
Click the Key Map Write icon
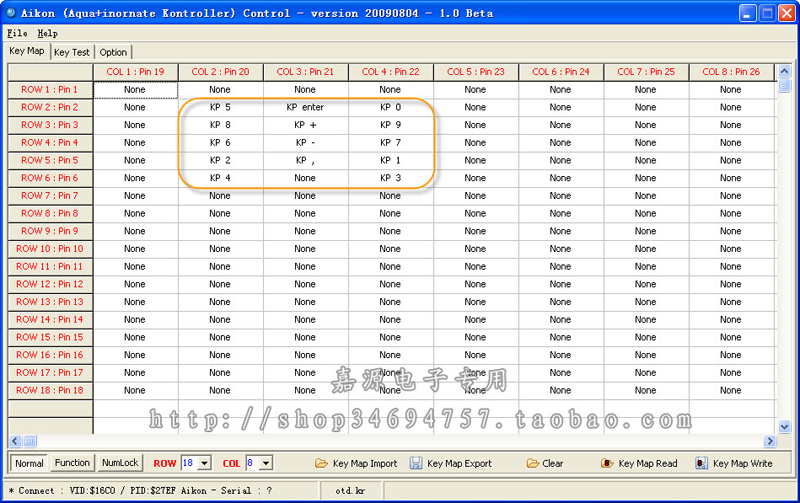click(702, 463)
